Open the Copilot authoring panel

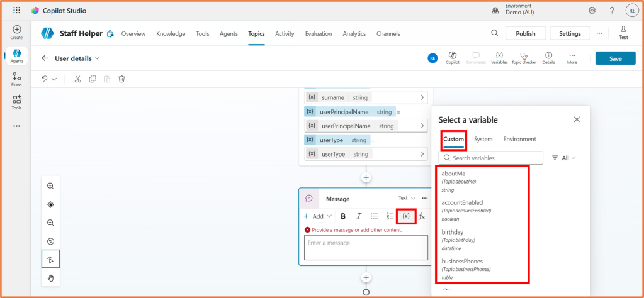pyautogui.click(x=452, y=58)
